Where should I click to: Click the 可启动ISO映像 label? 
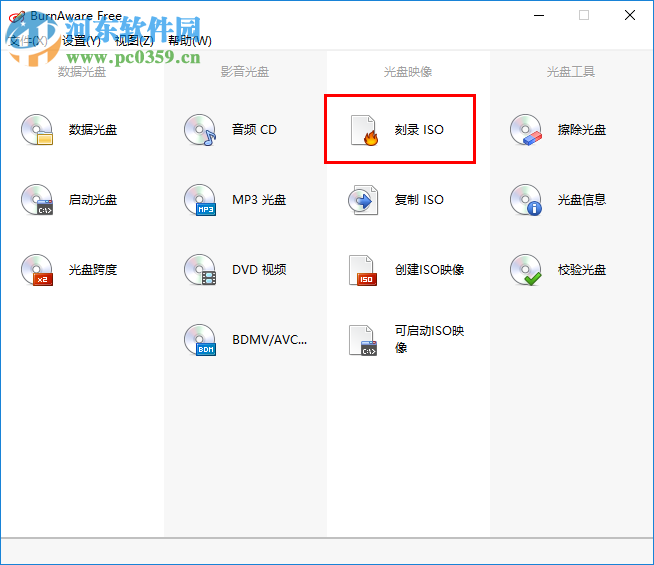tap(430, 339)
